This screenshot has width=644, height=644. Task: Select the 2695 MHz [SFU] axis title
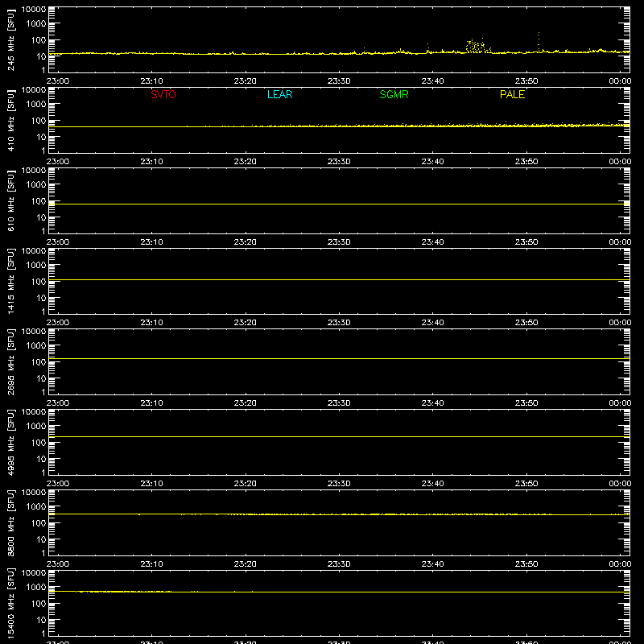coord(11,361)
